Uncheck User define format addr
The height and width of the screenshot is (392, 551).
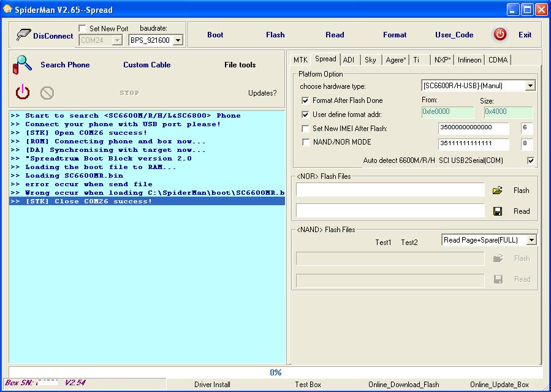(305, 115)
